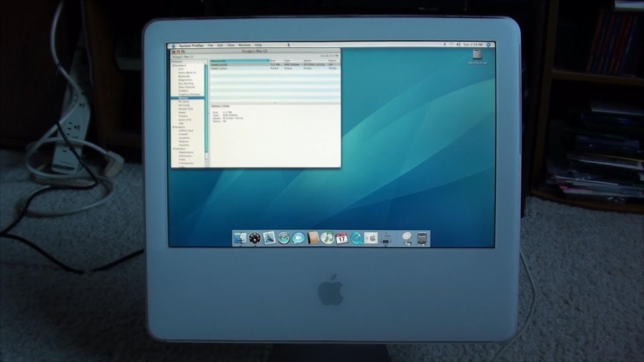The height and width of the screenshot is (362, 644).
Task: Select Volumes under Network
Action: pos(184,145)
